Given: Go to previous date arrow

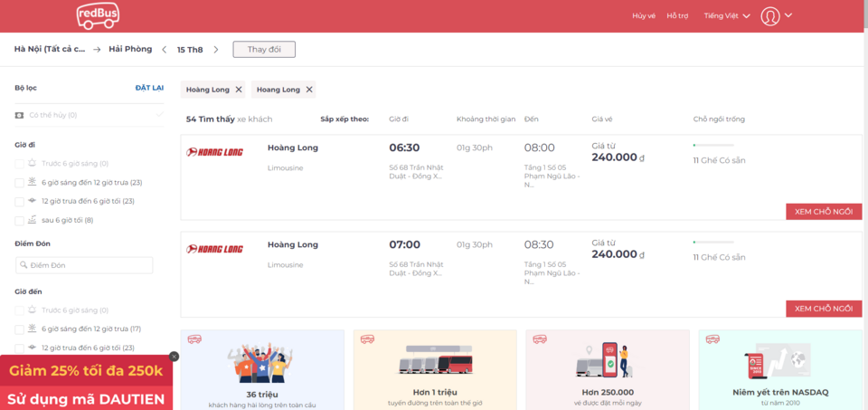Looking at the screenshot, I should [x=164, y=50].
